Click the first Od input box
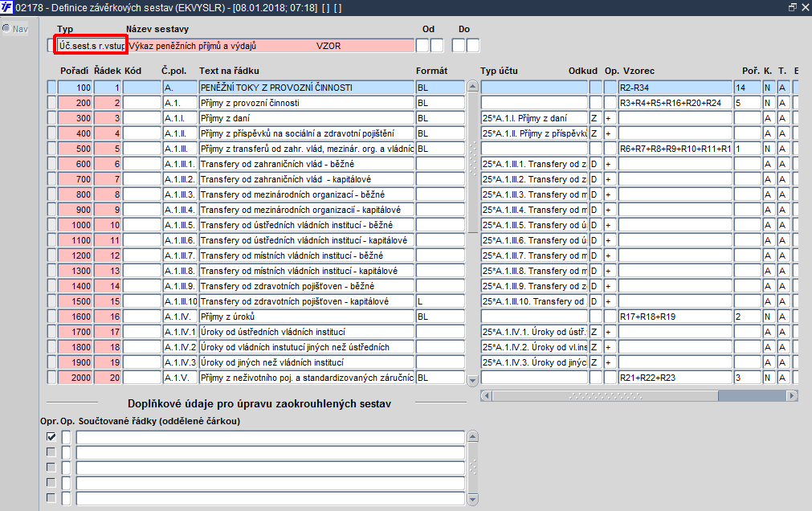The width and height of the screenshot is (812, 511). click(x=422, y=46)
